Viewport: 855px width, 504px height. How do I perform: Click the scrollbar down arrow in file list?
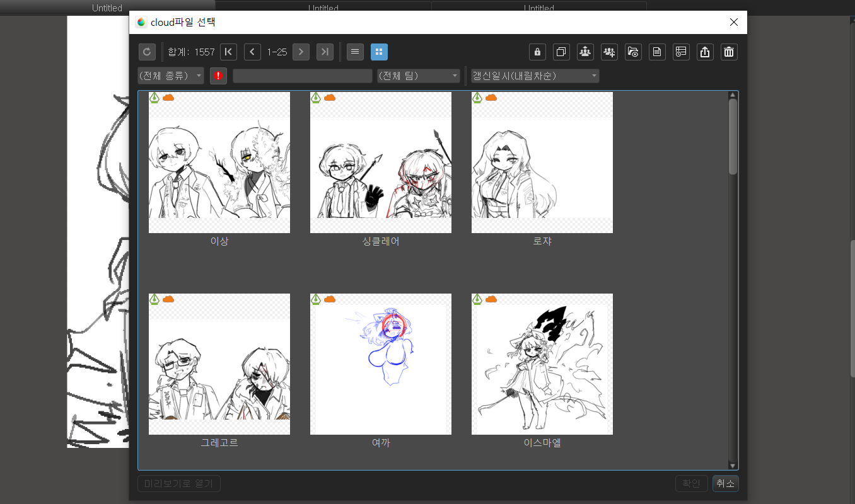(733, 466)
